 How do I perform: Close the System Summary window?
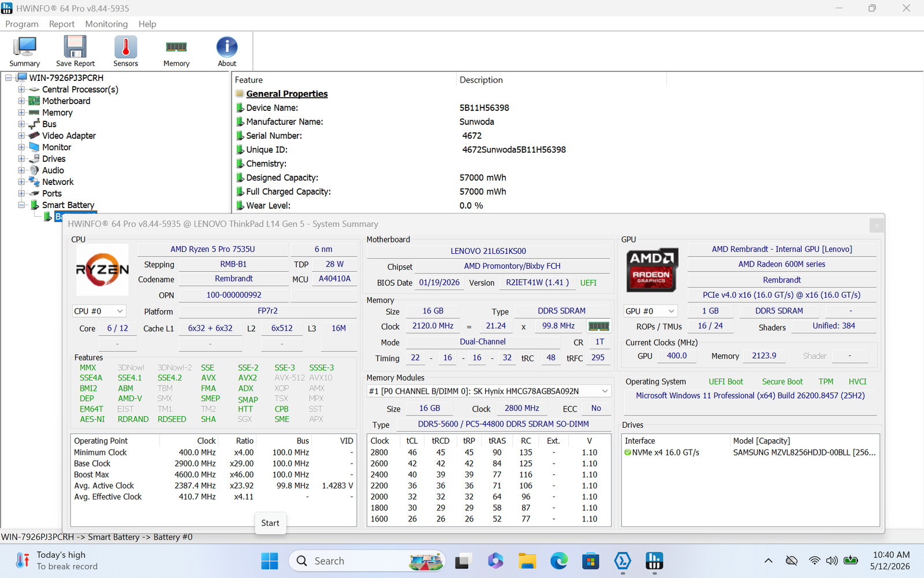click(877, 225)
